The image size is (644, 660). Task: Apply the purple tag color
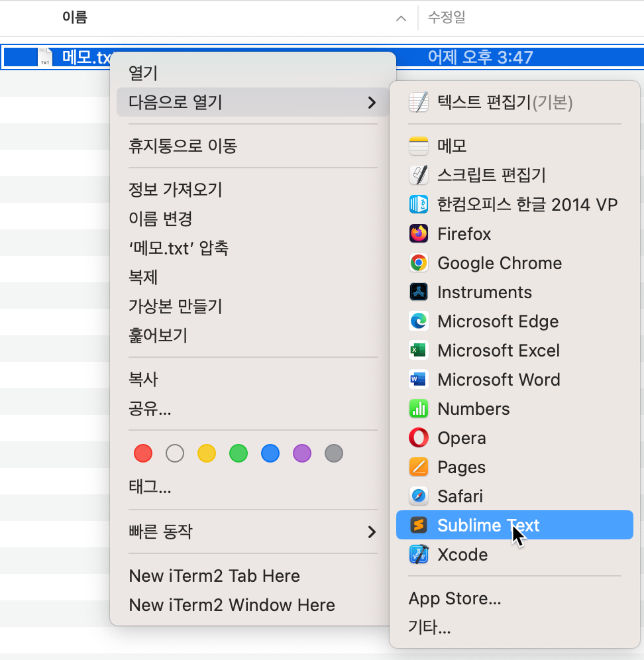pyautogui.click(x=302, y=453)
